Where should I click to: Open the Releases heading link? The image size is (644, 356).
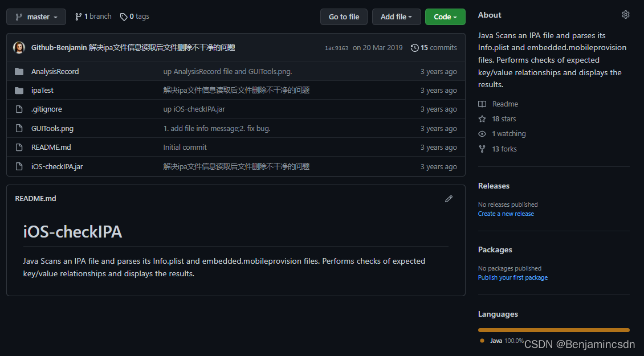[x=494, y=186]
